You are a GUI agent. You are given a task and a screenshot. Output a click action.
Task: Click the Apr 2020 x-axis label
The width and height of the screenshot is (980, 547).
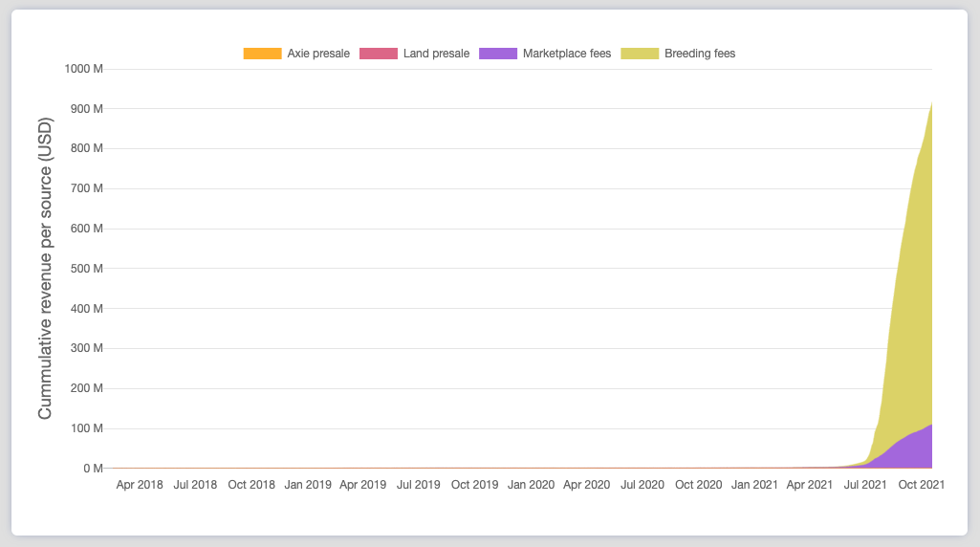click(x=587, y=485)
